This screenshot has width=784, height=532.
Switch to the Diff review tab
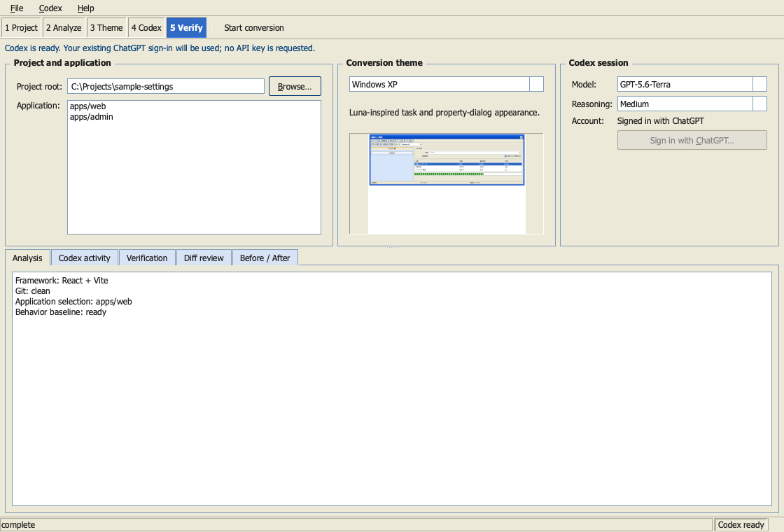[x=204, y=258]
